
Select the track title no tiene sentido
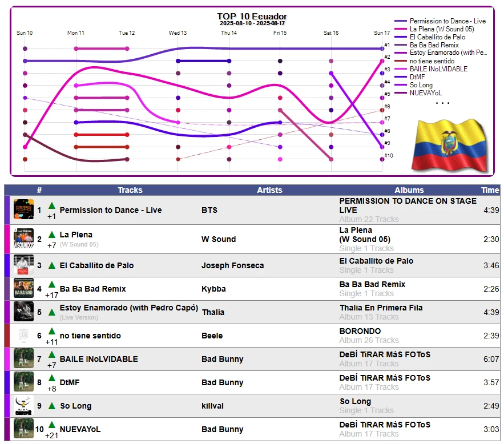[x=90, y=336]
